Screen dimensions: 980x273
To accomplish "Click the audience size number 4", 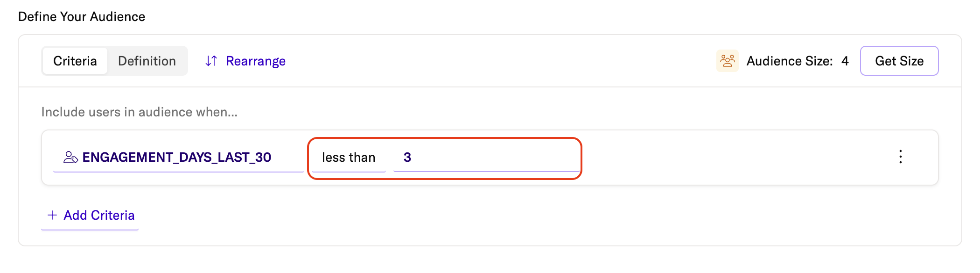I will click(845, 61).
